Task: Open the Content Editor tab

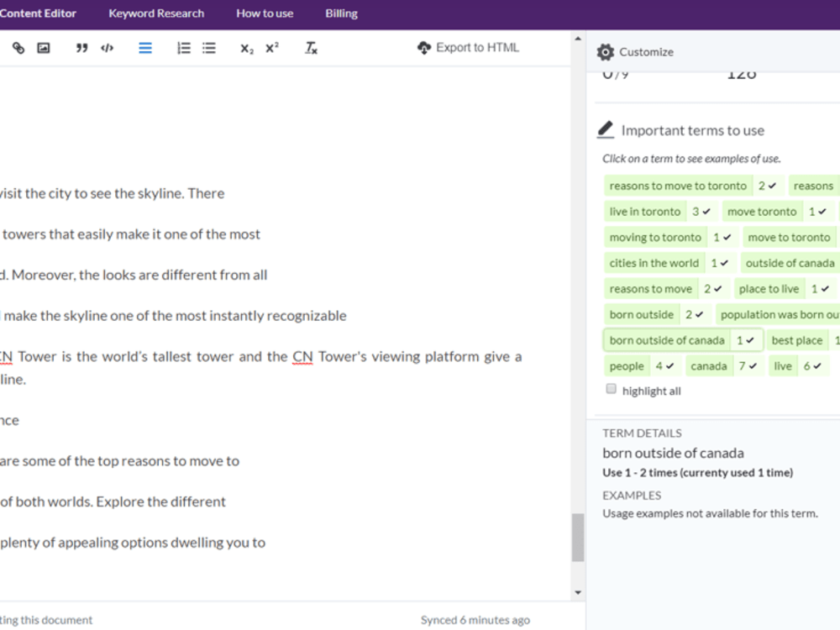Action: point(38,13)
